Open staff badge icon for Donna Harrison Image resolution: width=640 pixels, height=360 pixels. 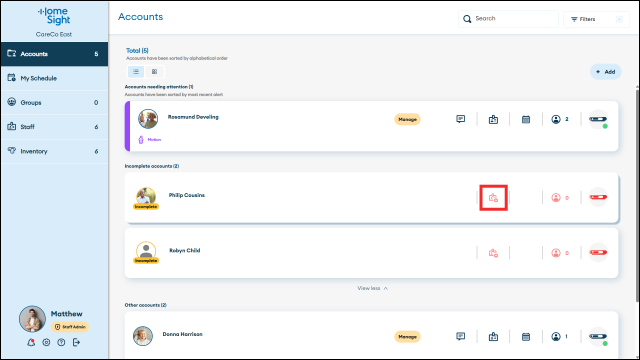[x=493, y=337]
